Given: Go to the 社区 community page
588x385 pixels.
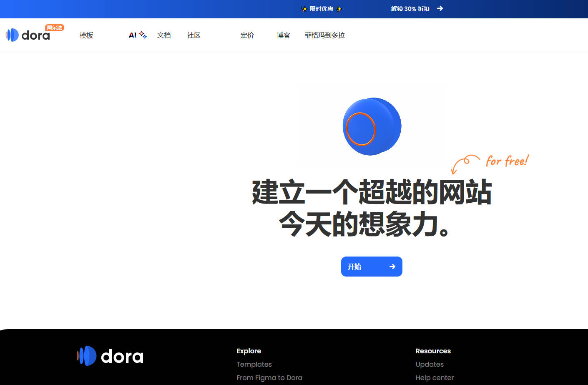Looking at the screenshot, I should click(194, 35).
